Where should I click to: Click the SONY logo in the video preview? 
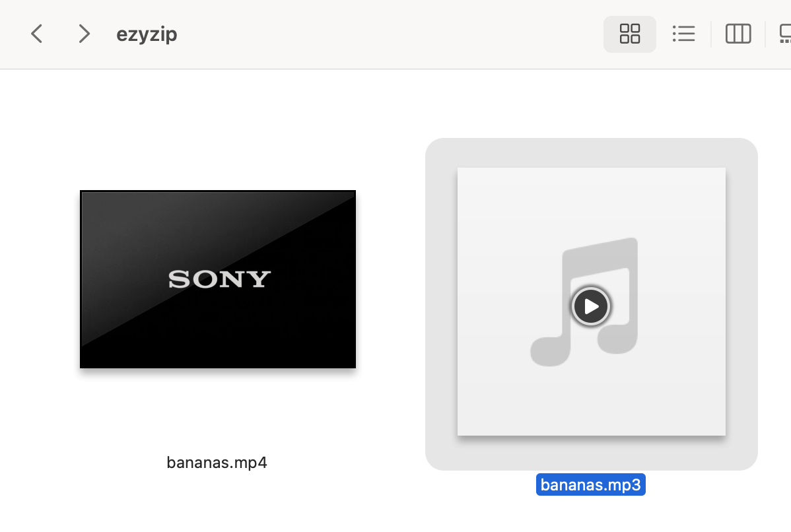[219, 279]
